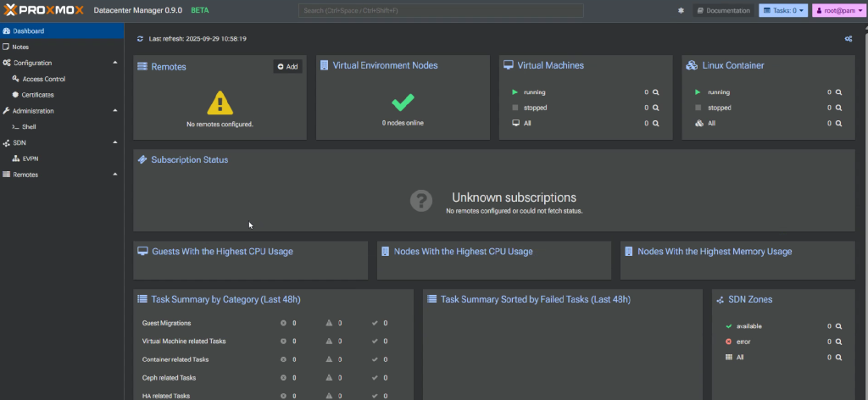Click the theme icon in top bar
This screenshot has height=400, width=868.
point(681,10)
